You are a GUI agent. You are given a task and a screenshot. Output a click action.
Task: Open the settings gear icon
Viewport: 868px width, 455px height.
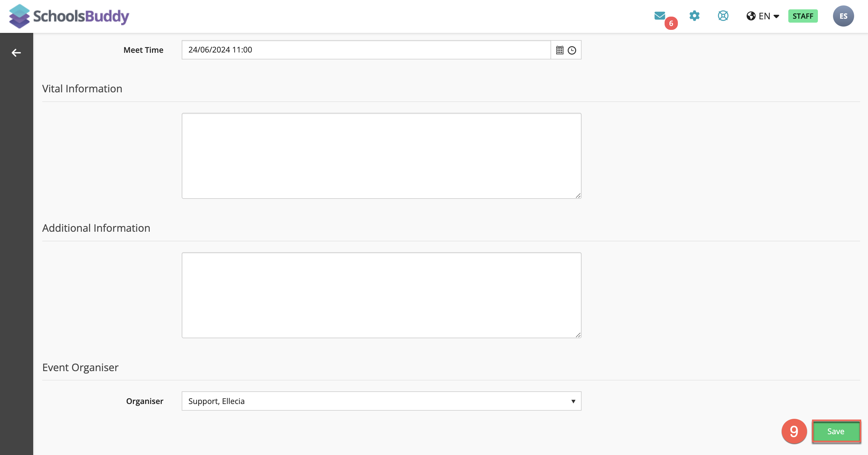(x=694, y=16)
